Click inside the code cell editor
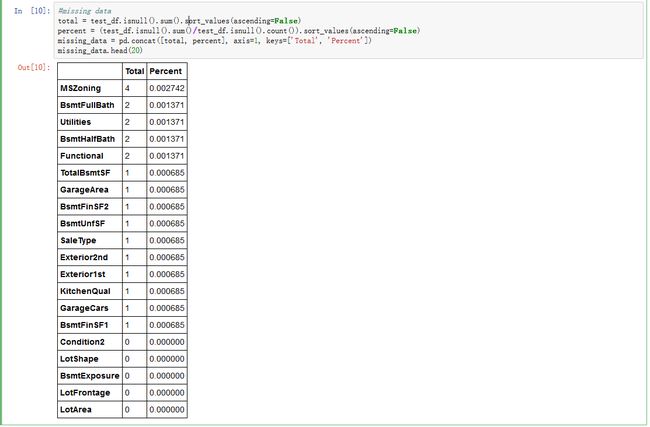This screenshot has width=650, height=427. pyautogui.click(x=348, y=31)
